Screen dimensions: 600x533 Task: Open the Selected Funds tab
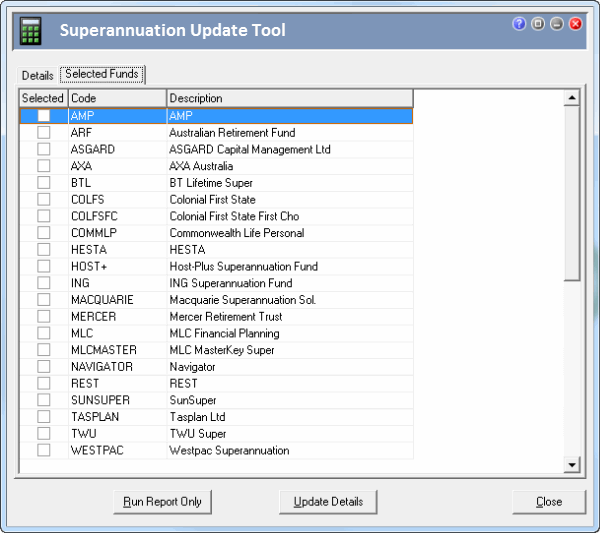coord(102,74)
